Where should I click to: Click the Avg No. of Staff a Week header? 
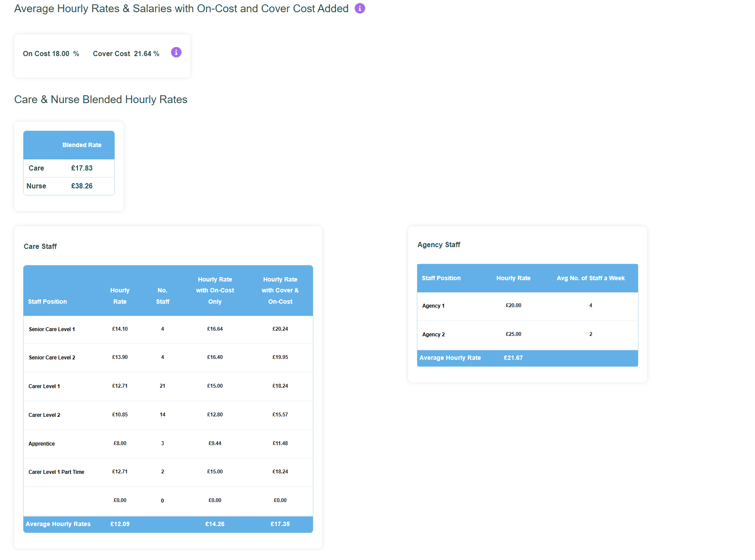[591, 278]
